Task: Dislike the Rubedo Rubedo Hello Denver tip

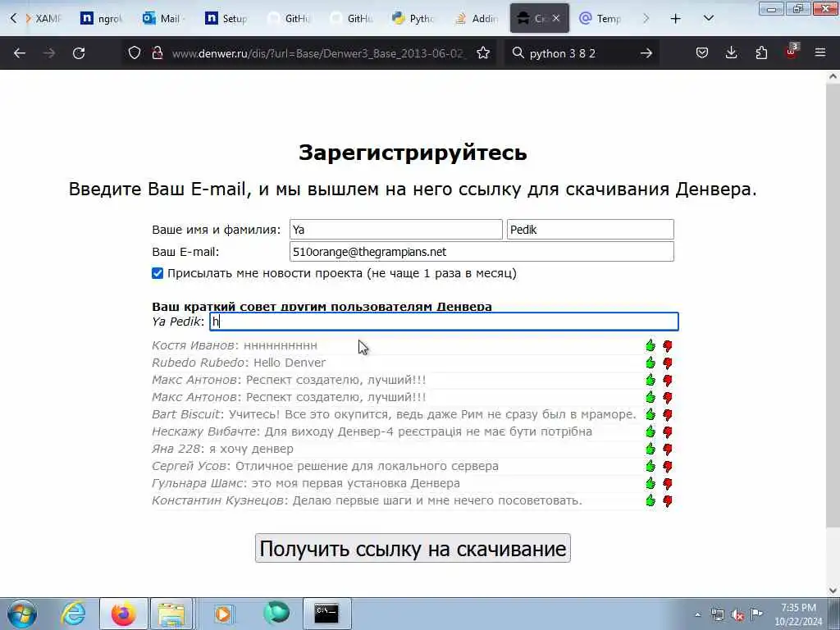Action: 668,363
